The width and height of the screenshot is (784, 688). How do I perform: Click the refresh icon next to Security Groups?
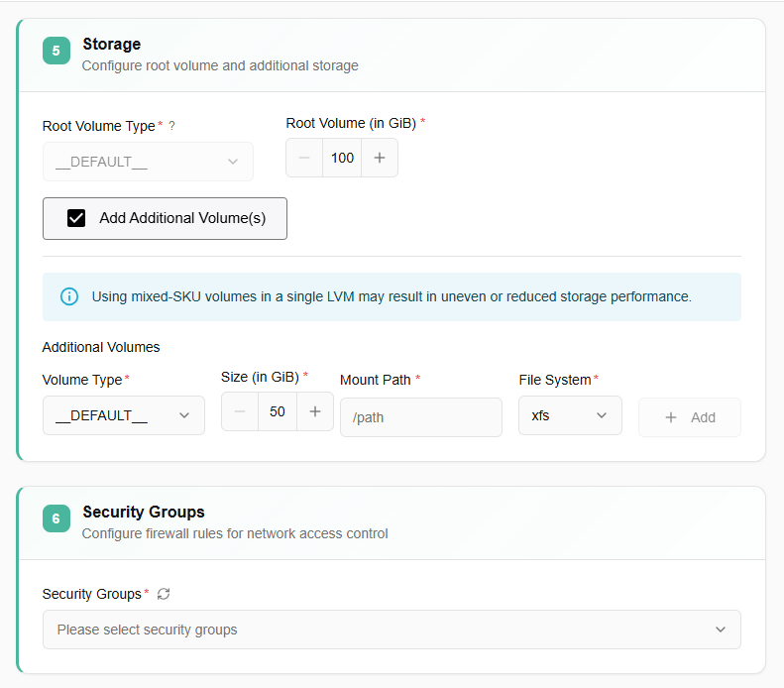(x=164, y=594)
